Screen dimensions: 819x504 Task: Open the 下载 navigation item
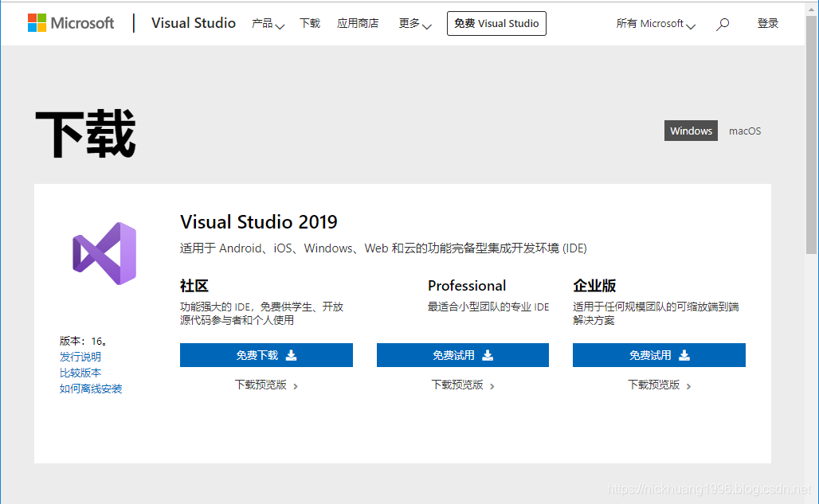point(310,23)
